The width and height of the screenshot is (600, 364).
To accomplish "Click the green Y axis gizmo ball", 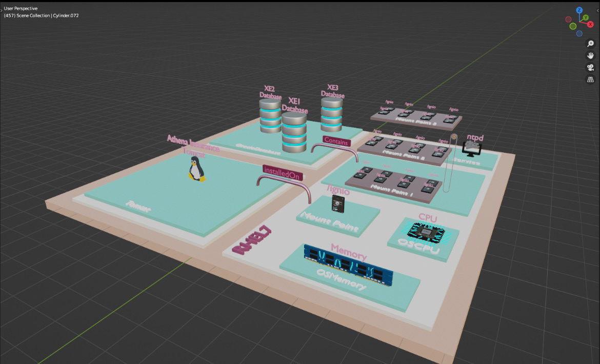I will point(586,17).
